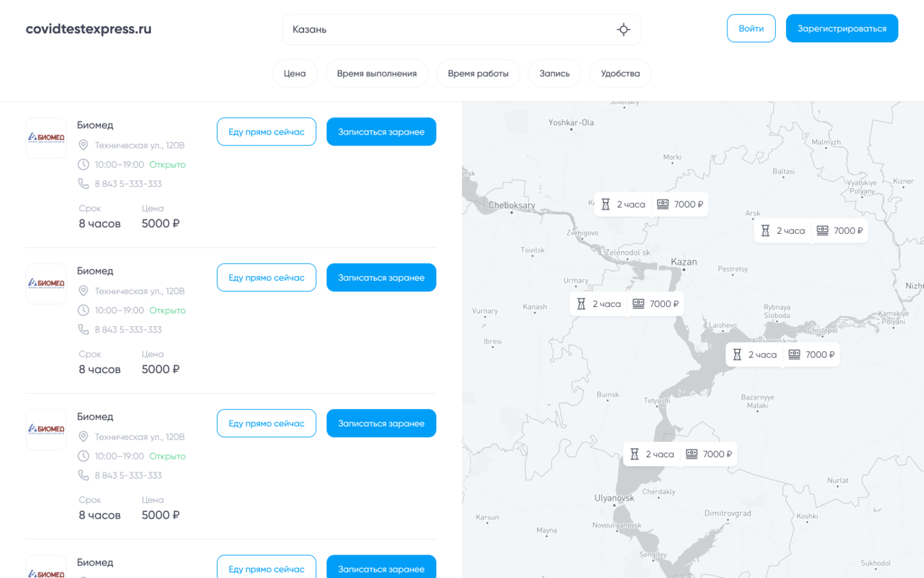
Task: Click hourglass icon in marker near Chistopol
Action: click(737, 355)
